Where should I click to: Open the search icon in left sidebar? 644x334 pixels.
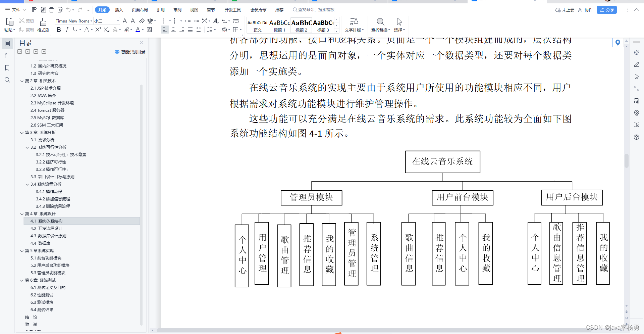tap(7, 80)
